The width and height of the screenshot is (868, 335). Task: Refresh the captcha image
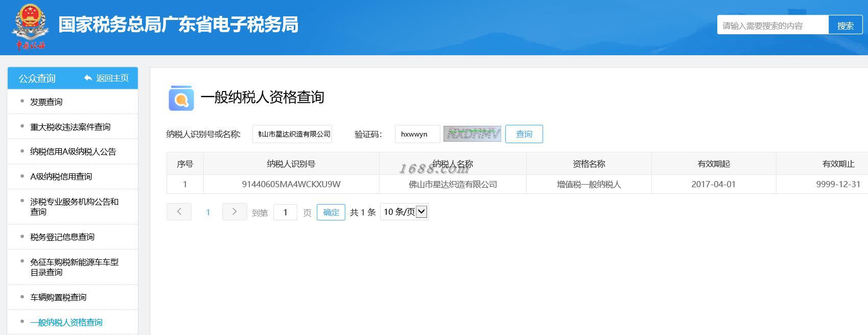coord(472,133)
